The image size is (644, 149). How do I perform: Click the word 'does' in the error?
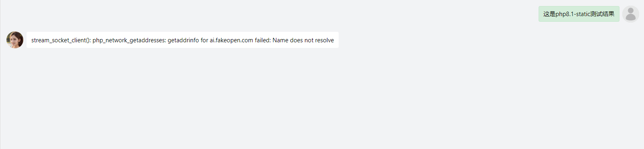pyautogui.click(x=296, y=40)
